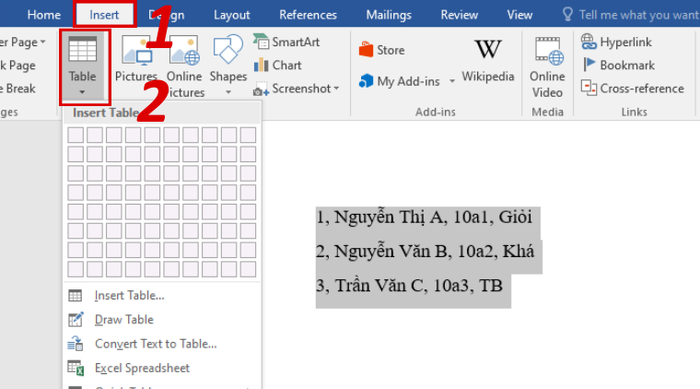Click the Cross-reference label
This screenshot has width=700, height=389.
642,88
